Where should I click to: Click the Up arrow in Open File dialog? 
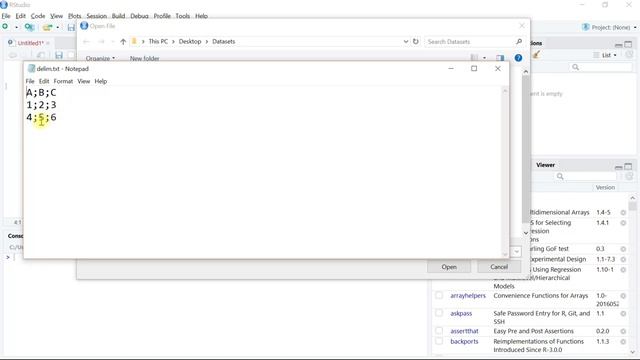[x=123, y=42]
